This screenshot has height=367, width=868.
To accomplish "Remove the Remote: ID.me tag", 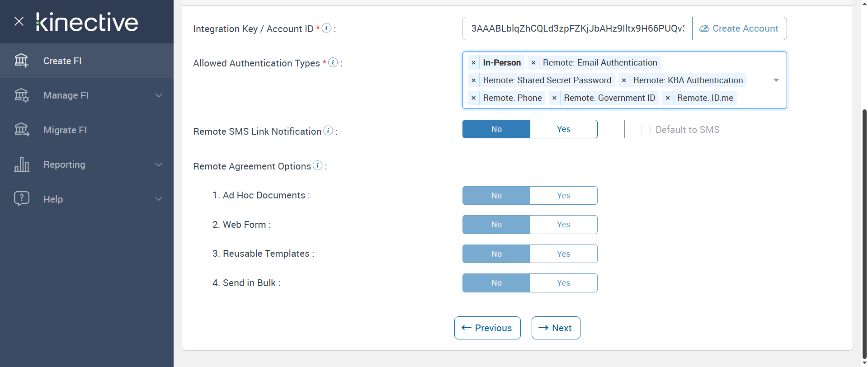I will pyautogui.click(x=668, y=98).
